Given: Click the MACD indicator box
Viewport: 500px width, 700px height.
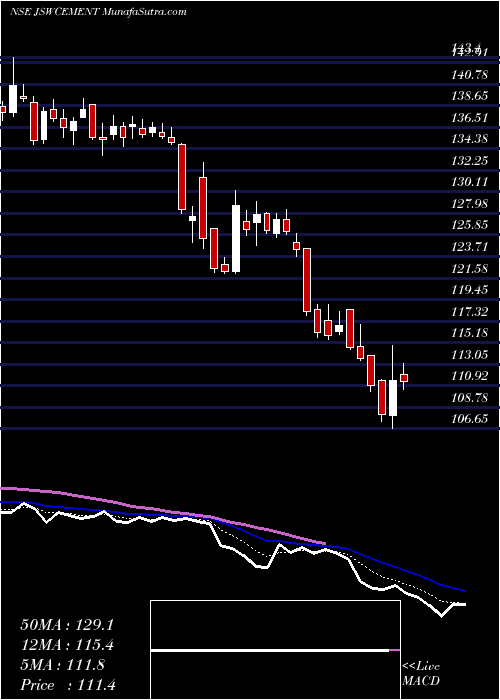Looking at the screenshot, I should pos(275,650).
